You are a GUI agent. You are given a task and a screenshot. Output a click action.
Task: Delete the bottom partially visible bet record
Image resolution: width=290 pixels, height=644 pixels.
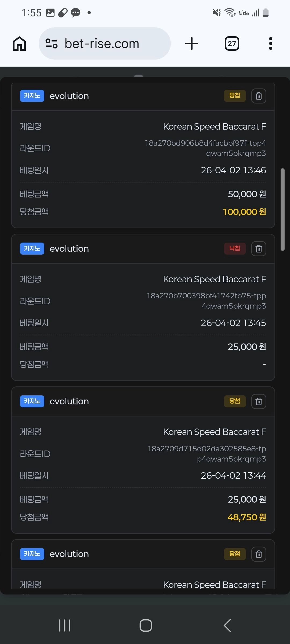(x=259, y=554)
